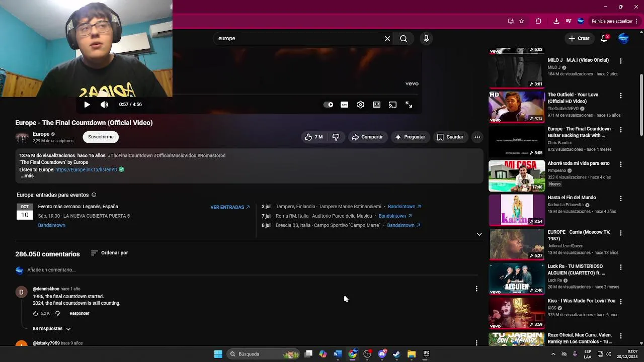Open Bandsintown link for Brescia event
Screen dimensions: 644x362
coord(404,225)
